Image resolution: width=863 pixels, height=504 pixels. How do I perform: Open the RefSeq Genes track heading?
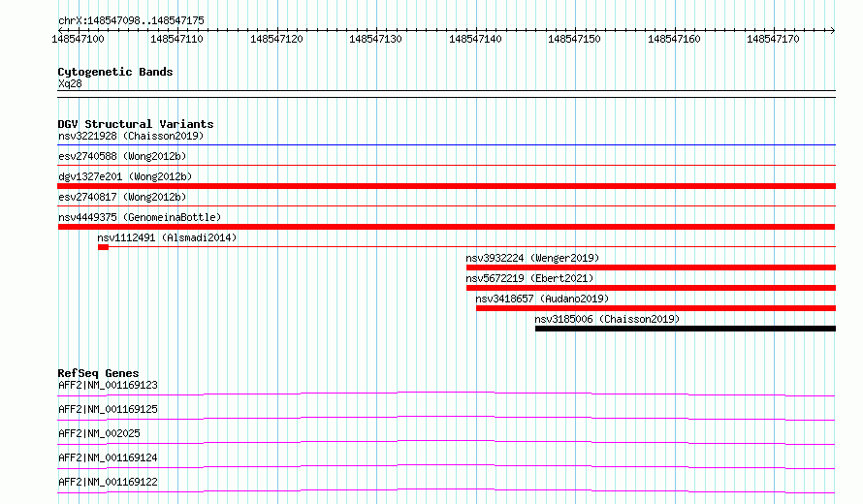[98, 373]
